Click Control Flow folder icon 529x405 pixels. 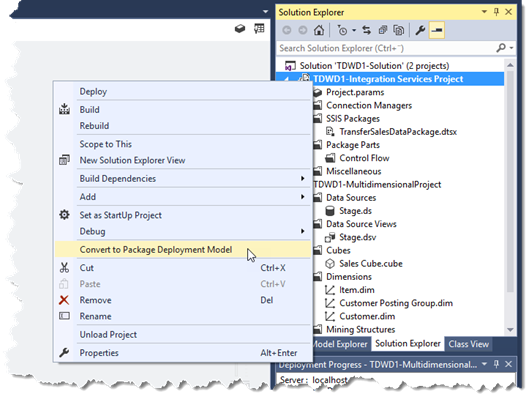pyautogui.click(x=330, y=158)
